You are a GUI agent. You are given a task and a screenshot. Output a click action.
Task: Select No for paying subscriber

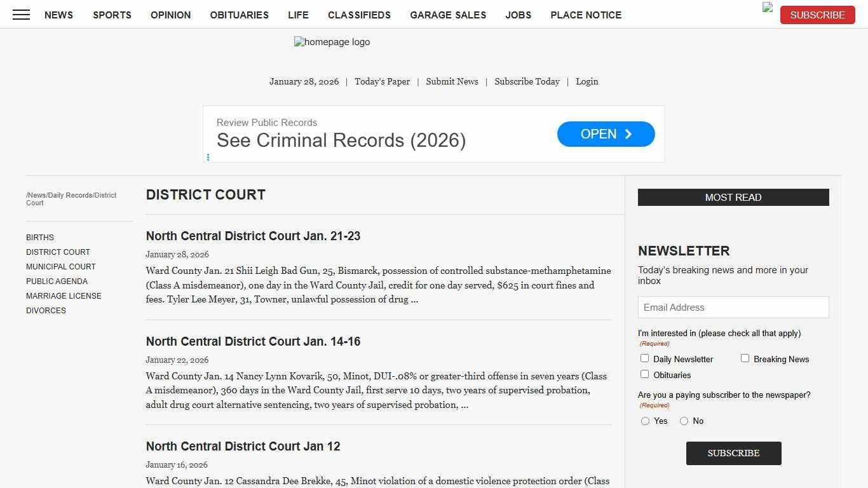tap(684, 421)
